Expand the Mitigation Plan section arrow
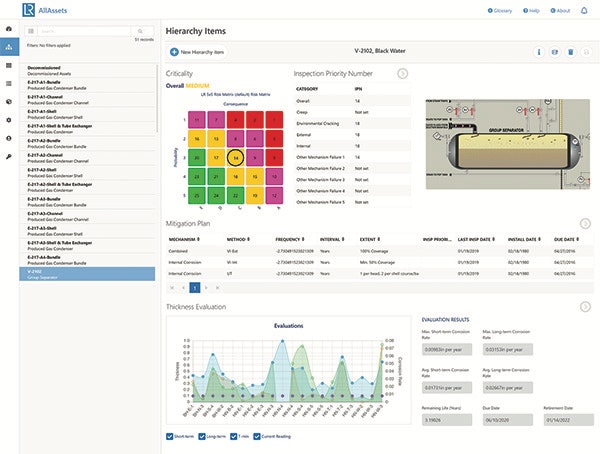Image resolution: width=600 pixels, height=454 pixels. (x=586, y=225)
